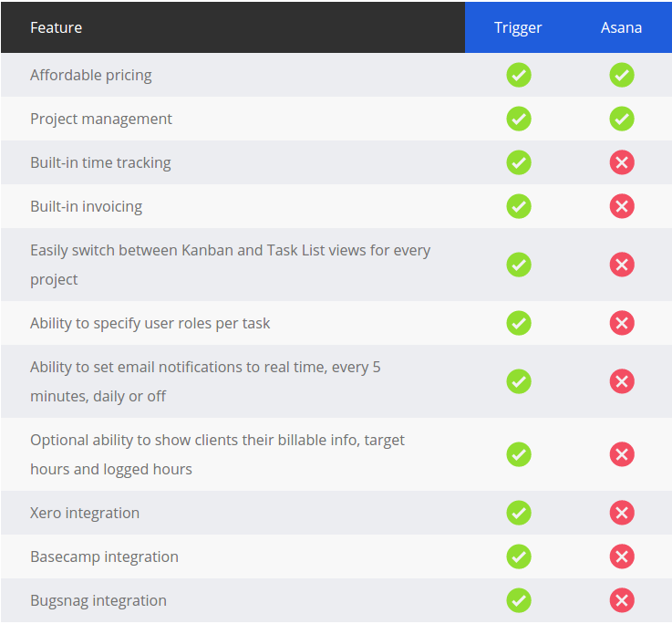Image resolution: width=672 pixels, height=624 pixels.
Task: Click the Xero integration row text
Action: tap(85, 513)
